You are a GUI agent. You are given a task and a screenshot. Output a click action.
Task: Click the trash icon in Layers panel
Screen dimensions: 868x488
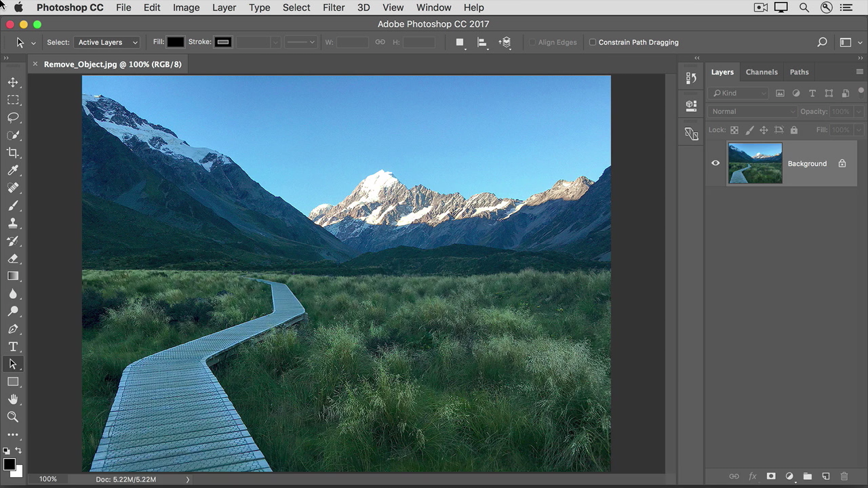844,476
